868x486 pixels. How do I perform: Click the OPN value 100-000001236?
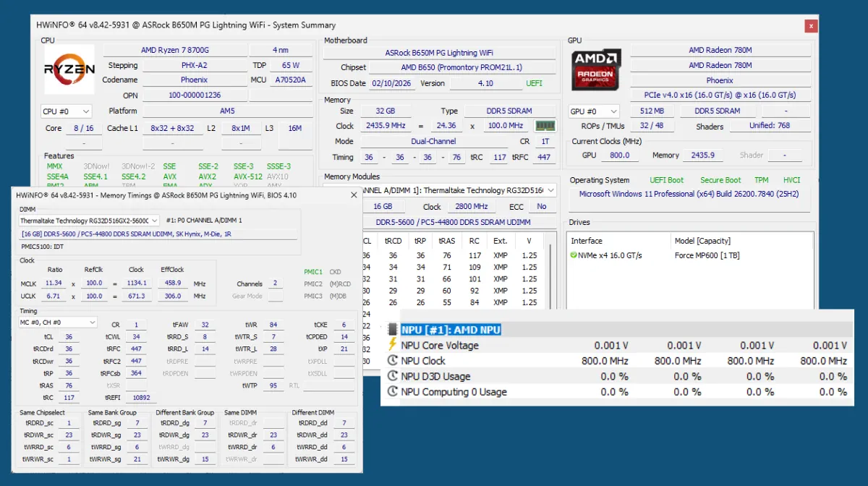point(195,95)
